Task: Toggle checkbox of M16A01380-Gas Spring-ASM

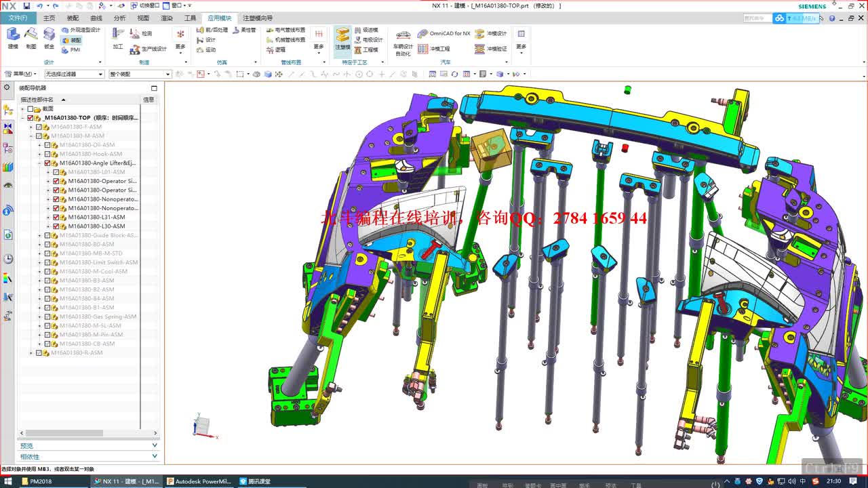Action: [47, 317]
